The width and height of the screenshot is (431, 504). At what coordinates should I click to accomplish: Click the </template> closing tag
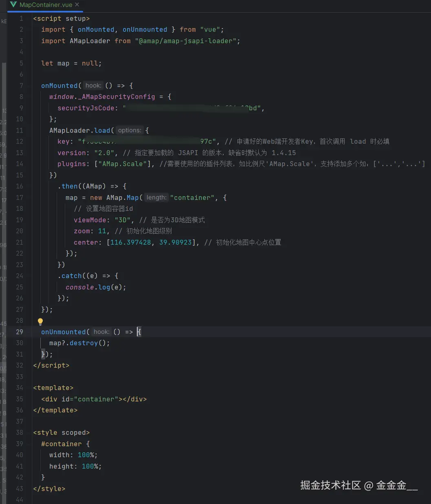pyautogui.click(x=55, y=410)
